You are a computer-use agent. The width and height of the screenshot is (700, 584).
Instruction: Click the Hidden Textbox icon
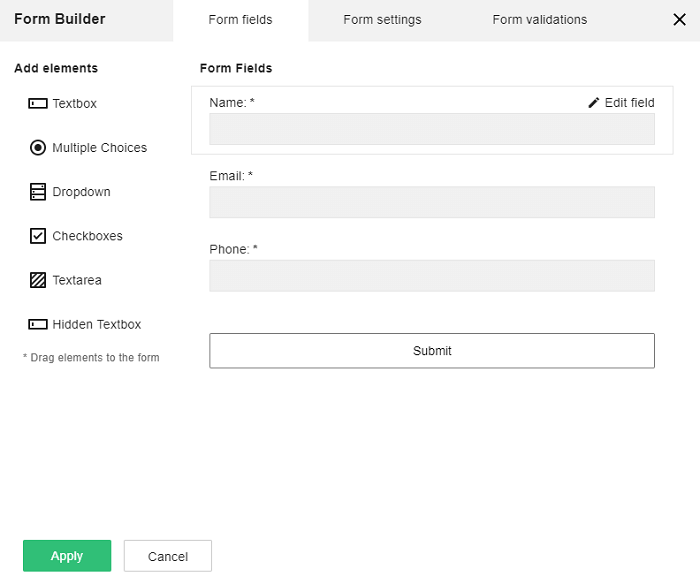point(38,324)
